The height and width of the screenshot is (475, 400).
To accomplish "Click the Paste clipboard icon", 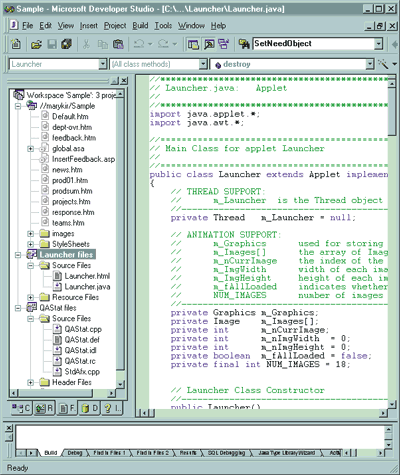I will click(x=118, y=44).
